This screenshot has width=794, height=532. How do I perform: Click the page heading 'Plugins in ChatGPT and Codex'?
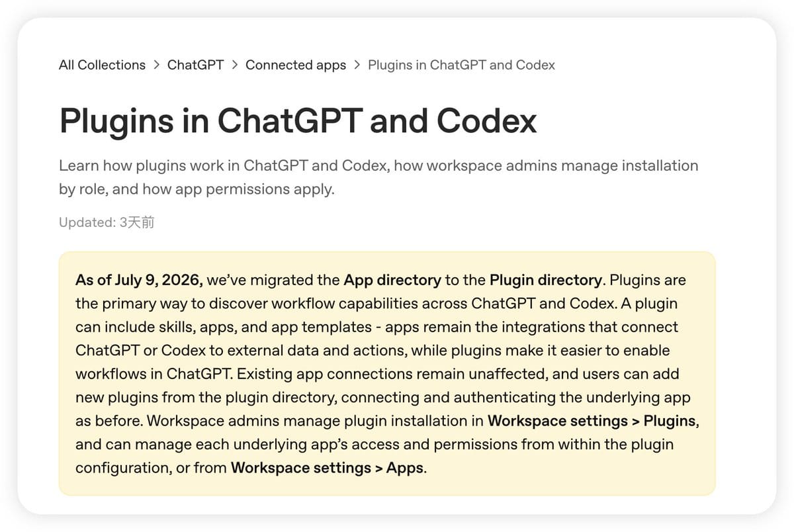(x=298, y=120)
